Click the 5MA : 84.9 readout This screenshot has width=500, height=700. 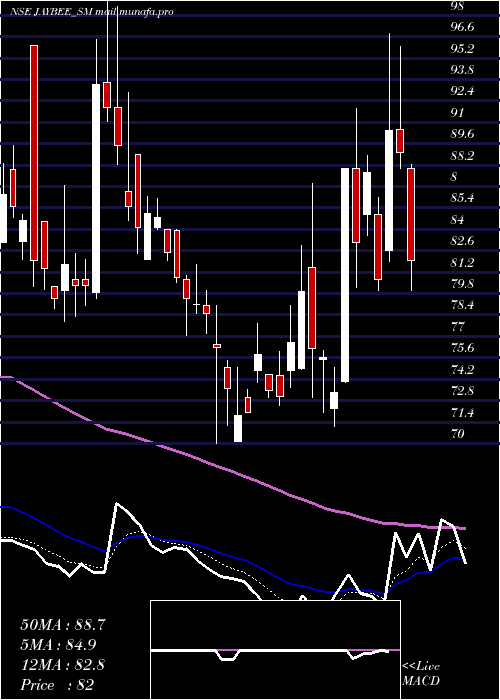tap(58, 645)
